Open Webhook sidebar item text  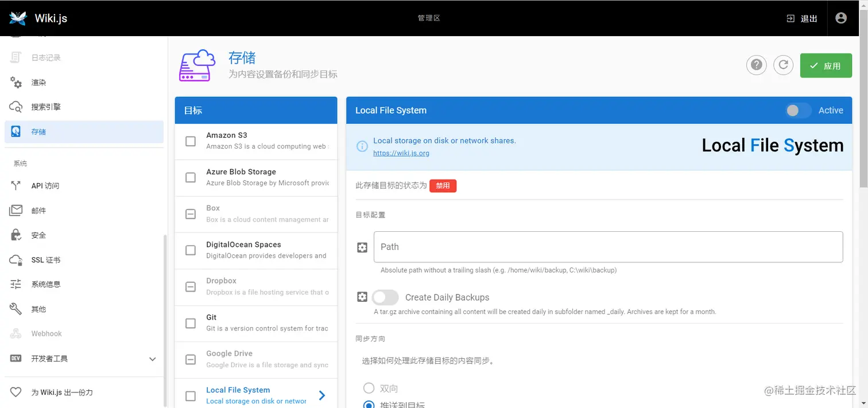click(46, 333)
